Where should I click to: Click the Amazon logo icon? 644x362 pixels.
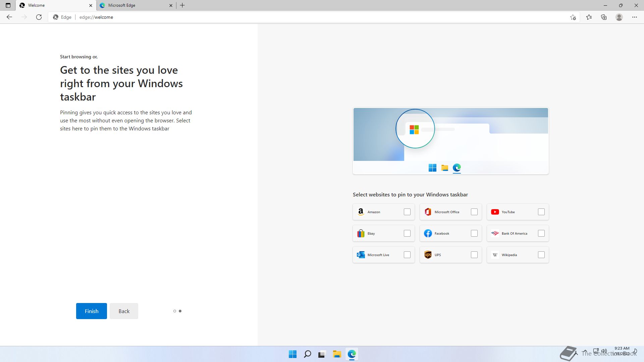click(361, 212)
